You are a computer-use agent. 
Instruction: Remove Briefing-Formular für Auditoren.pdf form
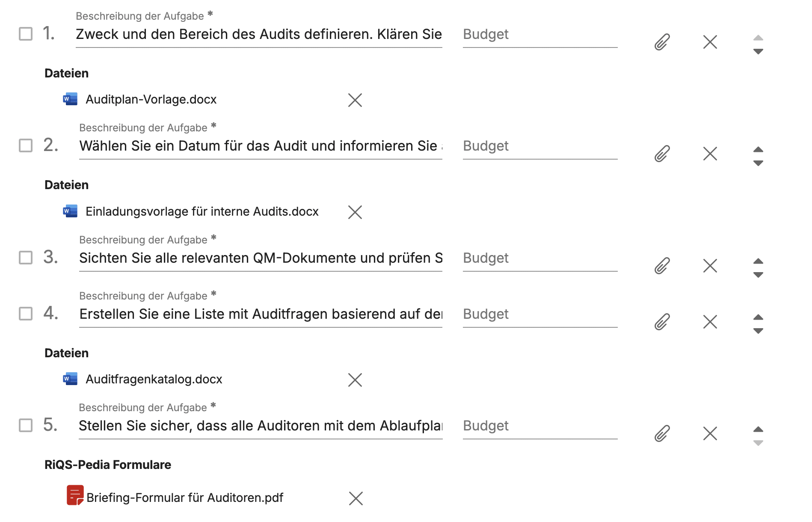356,498
